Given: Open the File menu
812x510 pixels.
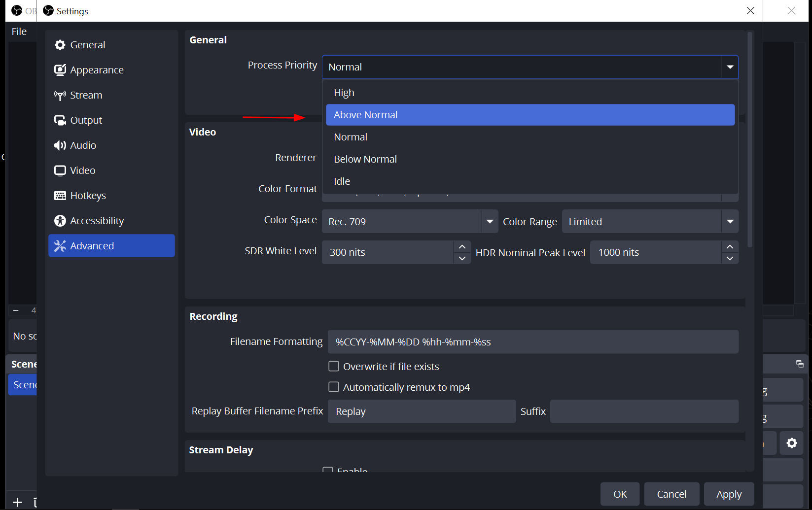Looking at the screenshot, I should coord(19,32).
